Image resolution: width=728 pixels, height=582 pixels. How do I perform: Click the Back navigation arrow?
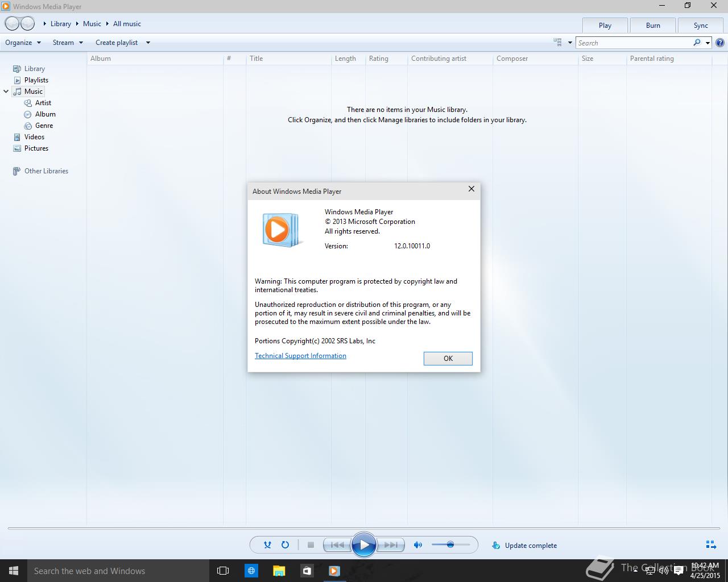coord(12,23)
